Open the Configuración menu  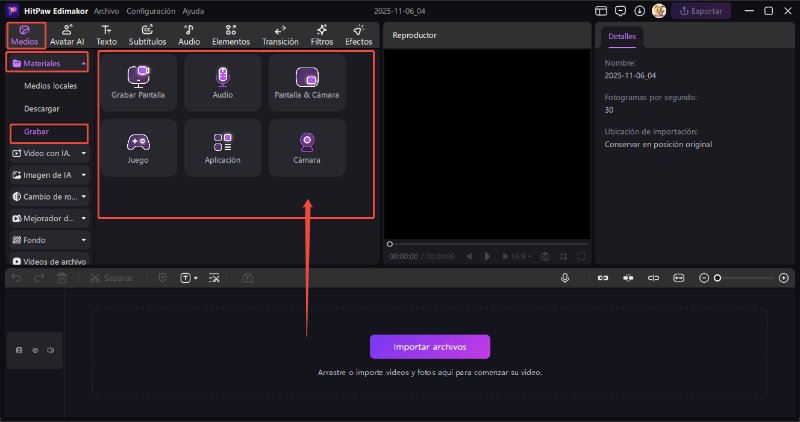click(150, 10)
